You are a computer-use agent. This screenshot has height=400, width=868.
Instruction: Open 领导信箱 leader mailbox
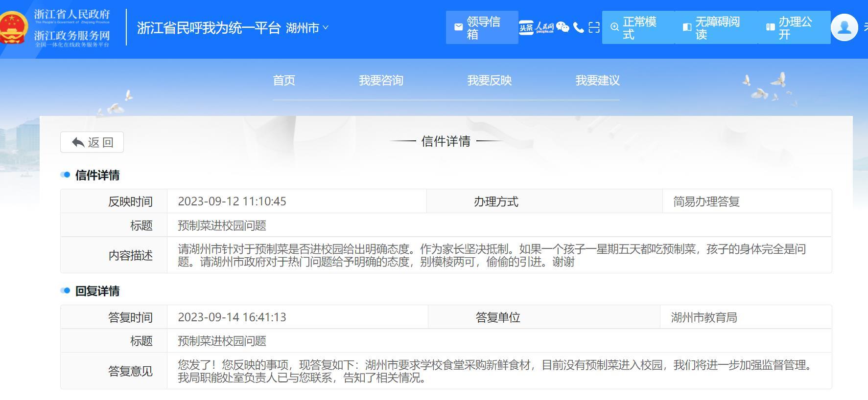[x=482, y=27]
